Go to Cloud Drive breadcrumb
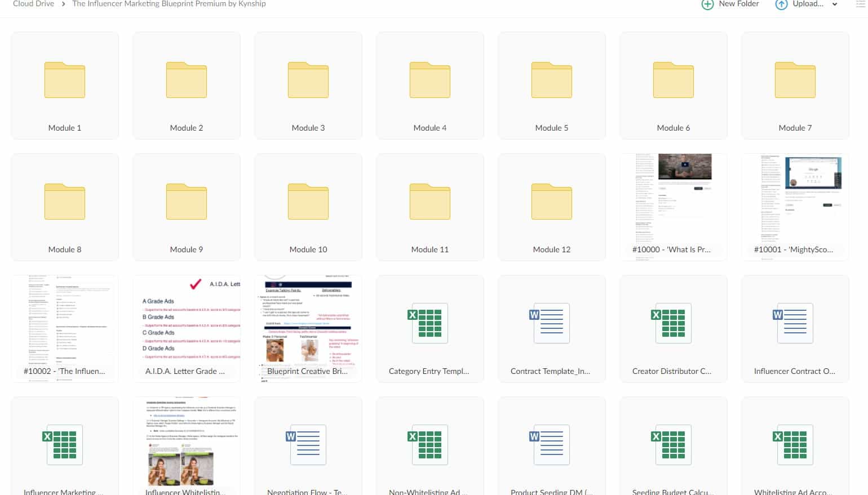This screenshot has width=868, height=495. click(x=33, y=4)
